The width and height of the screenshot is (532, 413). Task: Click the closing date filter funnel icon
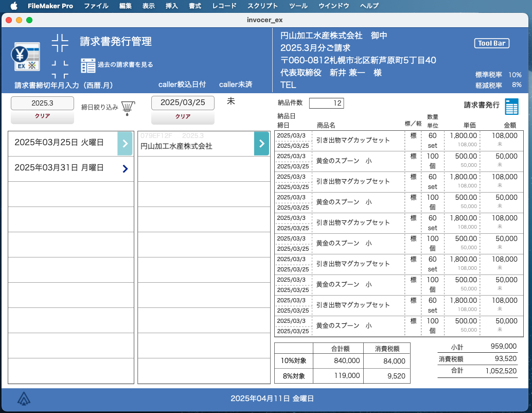128,108
